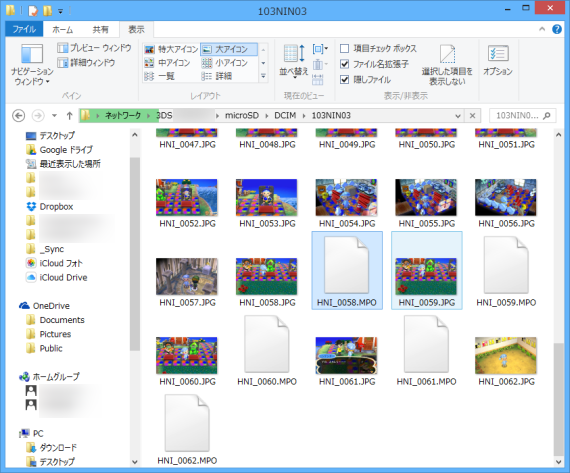Select Large Icons (大アイコン) layout
Screen dimensions: 570x473
[x=229, y=49]
